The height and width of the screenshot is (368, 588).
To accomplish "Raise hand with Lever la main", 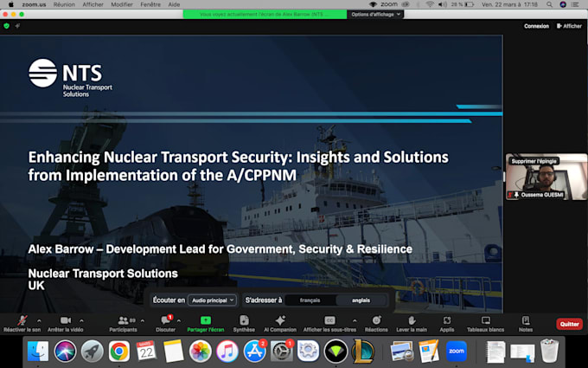I will pos(412,324).
